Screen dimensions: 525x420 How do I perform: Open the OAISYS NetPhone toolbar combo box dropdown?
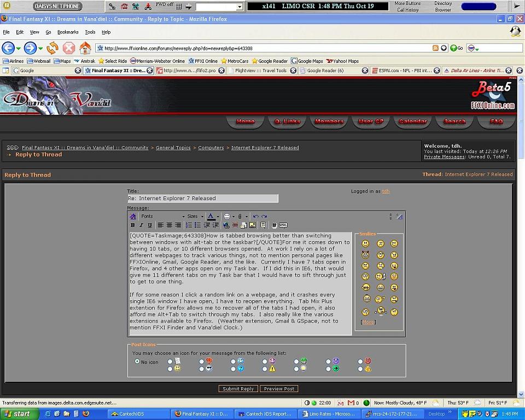[x=240, y=7]
